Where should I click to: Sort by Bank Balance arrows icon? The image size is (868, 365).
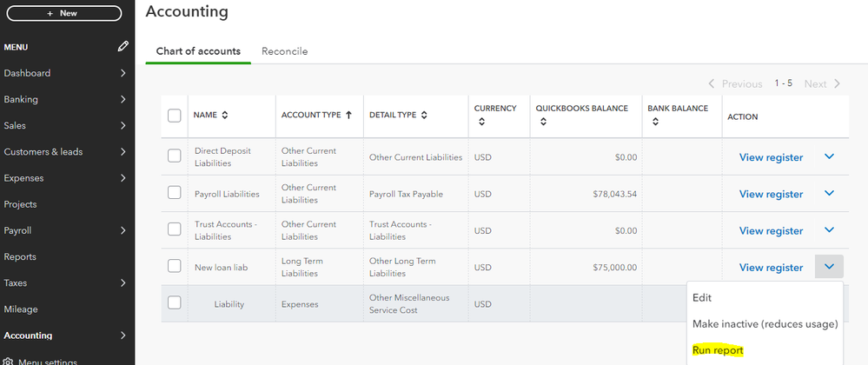click(654, 123)
